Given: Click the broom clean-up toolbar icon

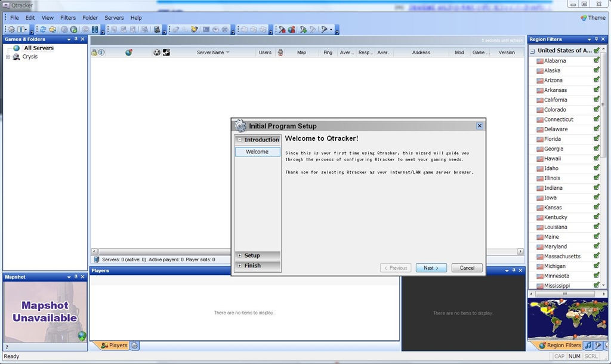Looking at the screenshot, I should (194, 30).
